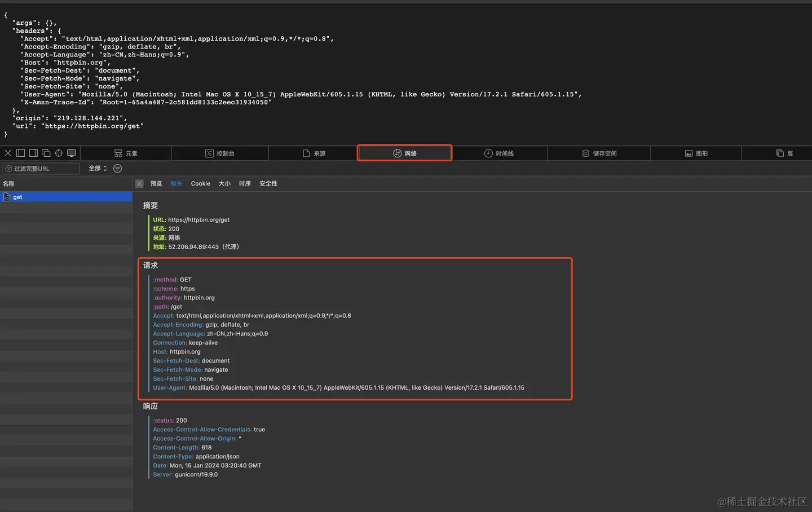Click the 摘要 section heading
This screenshot has height=512, width=812.
coord(151,206)
